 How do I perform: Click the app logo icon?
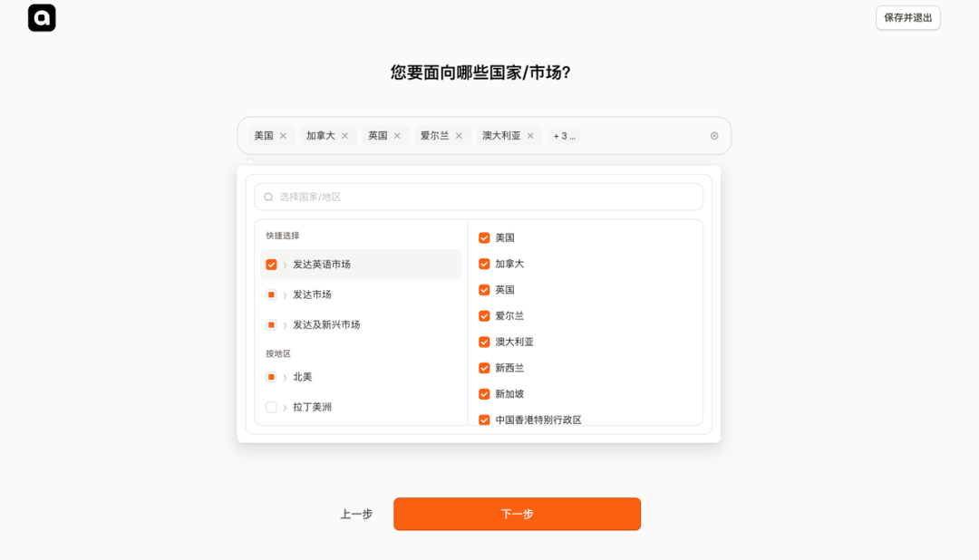[x=42, y=17]
